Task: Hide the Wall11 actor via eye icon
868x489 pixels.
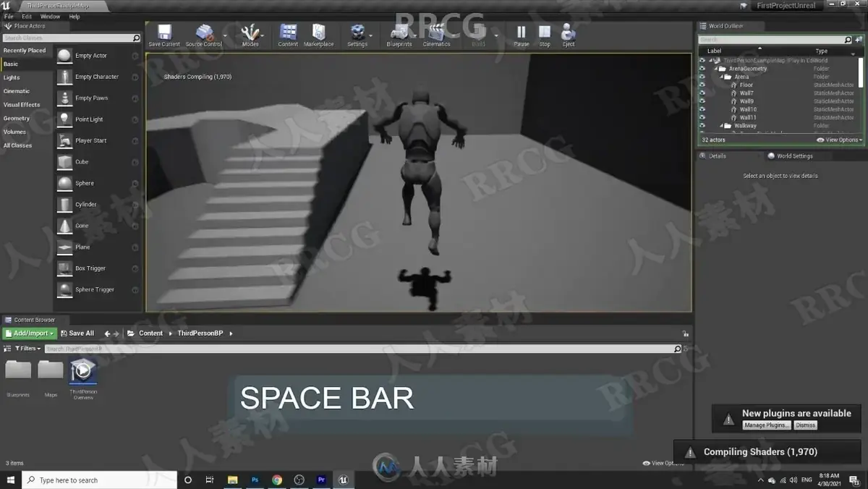Action: (x=702, y=117)
